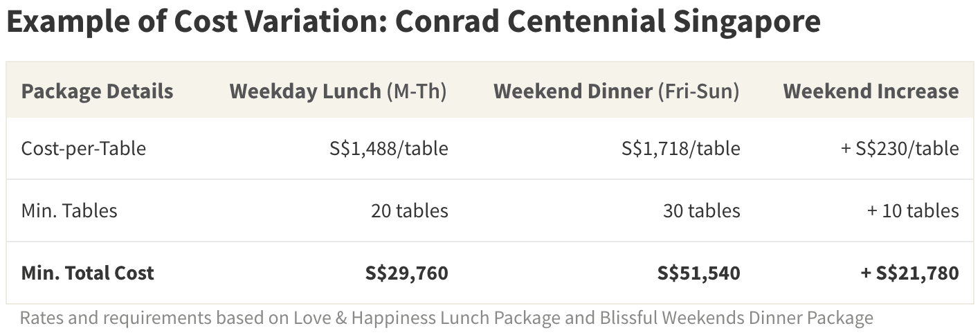
Task: Select the + S$230/table increase cell
Action: point(900,148)
